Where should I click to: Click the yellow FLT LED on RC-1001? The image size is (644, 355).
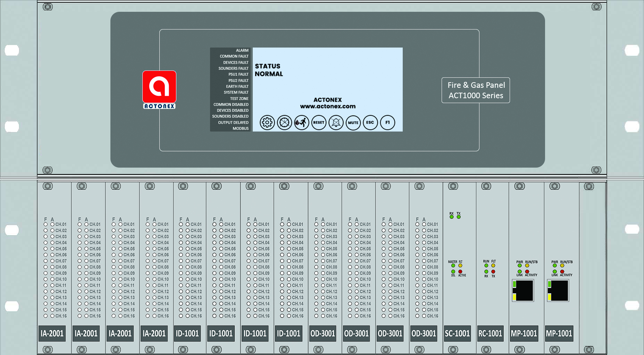click(x=493, y=265)
